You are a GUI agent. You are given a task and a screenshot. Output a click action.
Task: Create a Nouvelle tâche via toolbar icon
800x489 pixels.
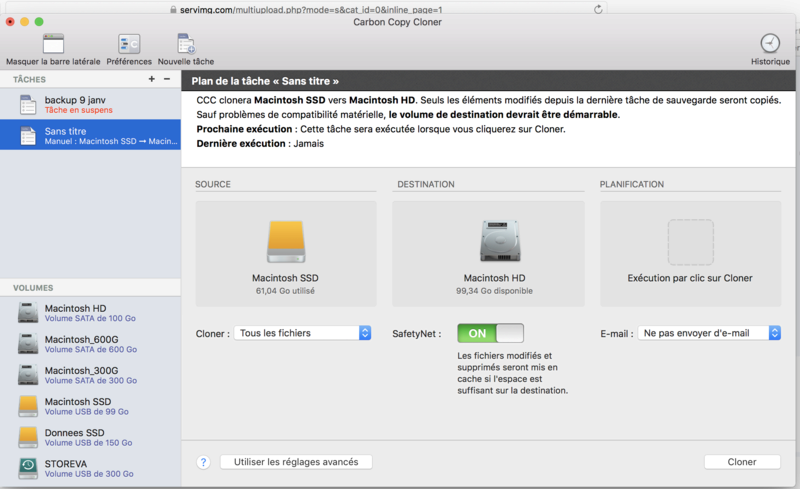(186, 44)
